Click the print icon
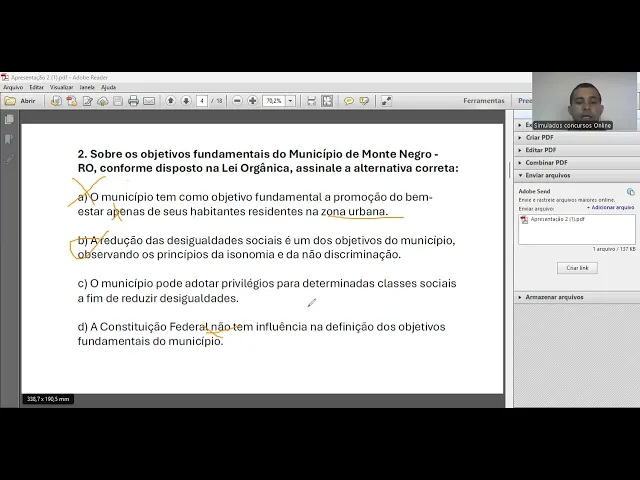This screenshot has width=640, height=480. point(133,101)
